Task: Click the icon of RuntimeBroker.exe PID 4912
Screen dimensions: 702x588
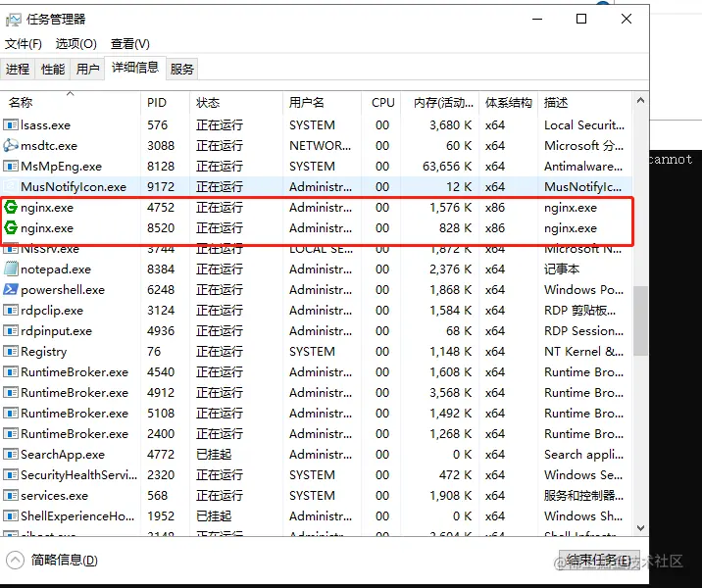Action: [x=11, y=392]
